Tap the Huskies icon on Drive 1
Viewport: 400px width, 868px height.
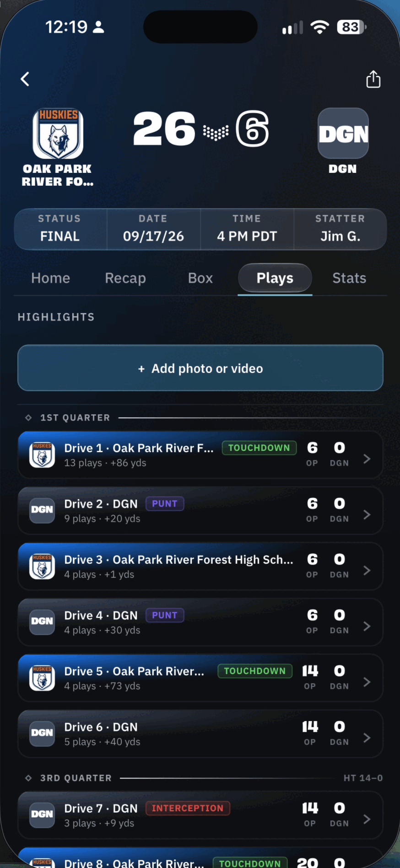click(x=42, y=455)
